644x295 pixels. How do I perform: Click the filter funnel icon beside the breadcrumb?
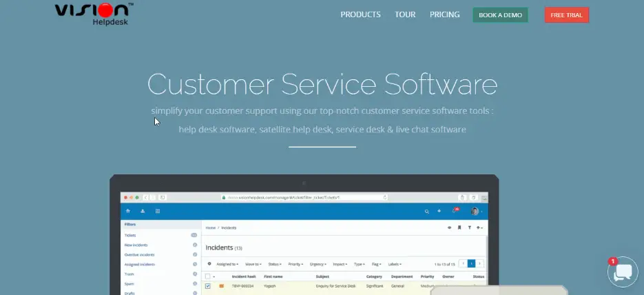470,227
